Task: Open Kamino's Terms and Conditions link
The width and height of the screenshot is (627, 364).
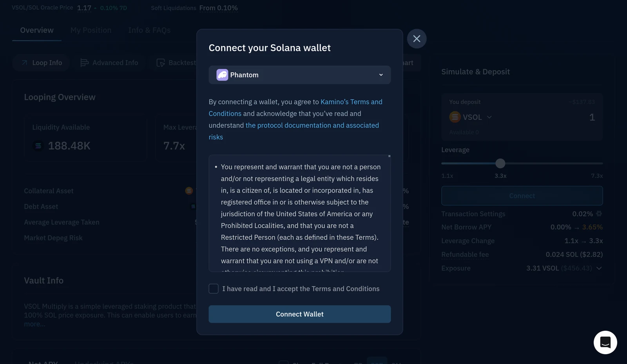Action: [x=295, y=108]
